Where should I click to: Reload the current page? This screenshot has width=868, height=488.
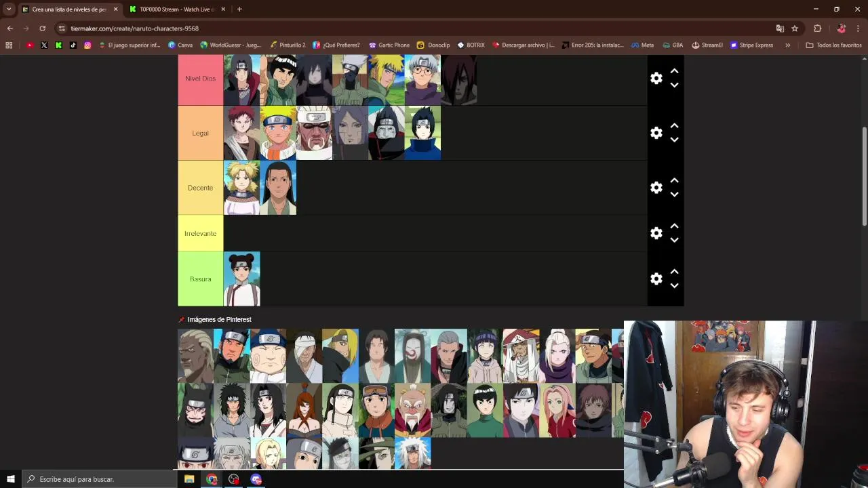pos(42,28)
